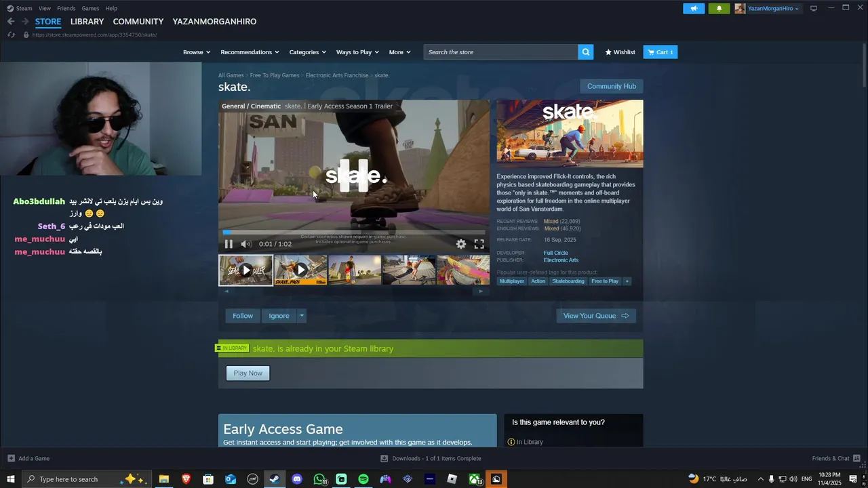The width and height of the screenshot is (868, 488).
Task: Switch to the LIBRARY tab
Action: click(x=87, y=22)
